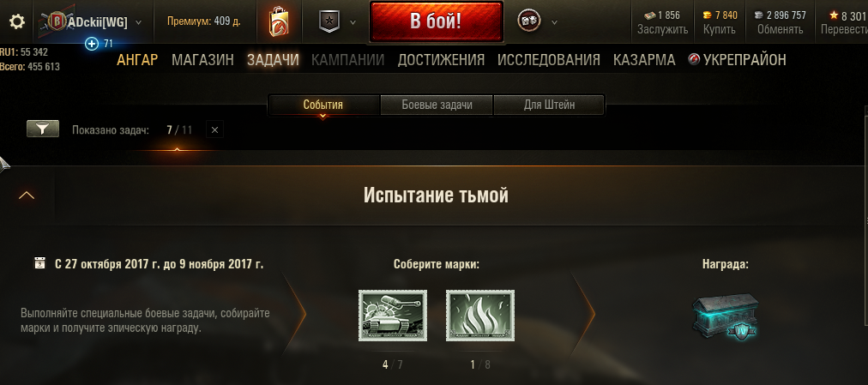The width and height of the screenshot is (868, 385).
Task: Open the premium shop bag icon
Action: 279,22
